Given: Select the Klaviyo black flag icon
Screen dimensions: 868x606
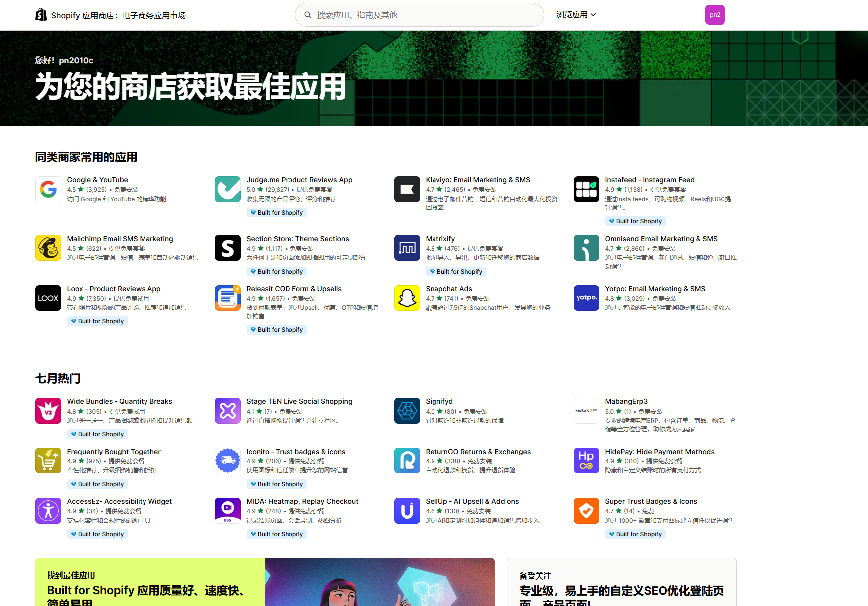Looking at the screenshot, I should 407,189.
